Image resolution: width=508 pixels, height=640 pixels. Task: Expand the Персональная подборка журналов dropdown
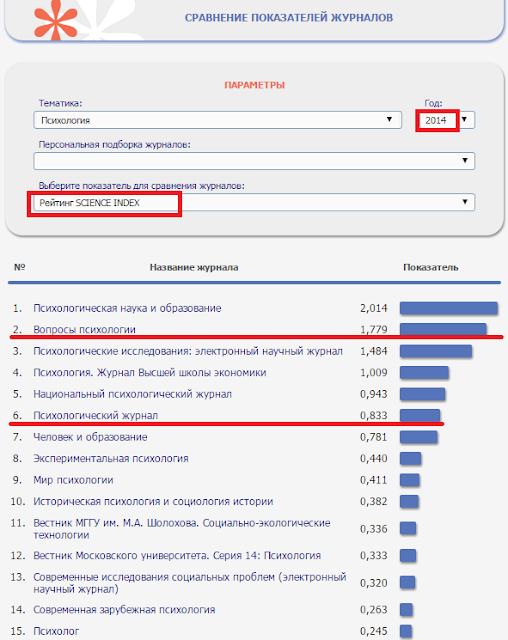[x=254, y=161]
